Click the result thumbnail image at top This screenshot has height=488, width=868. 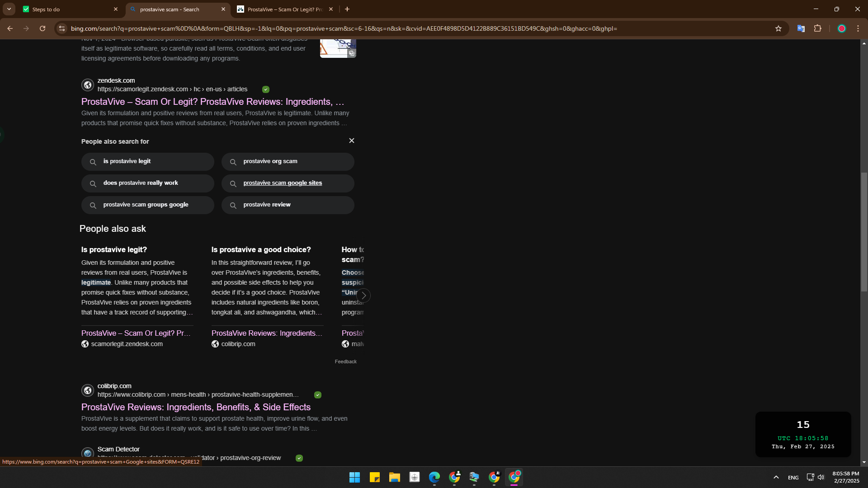[x=338, y=48]
